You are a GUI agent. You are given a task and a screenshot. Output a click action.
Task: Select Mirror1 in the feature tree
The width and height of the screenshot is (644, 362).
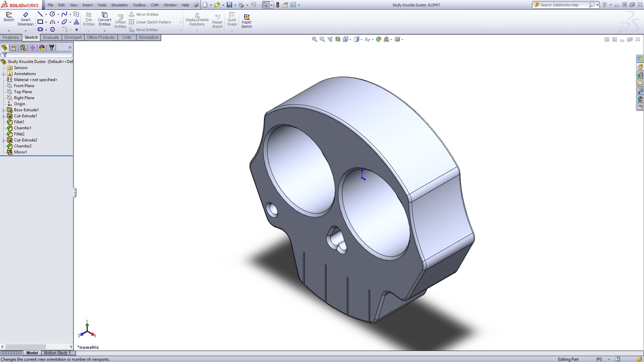[17, 152]
